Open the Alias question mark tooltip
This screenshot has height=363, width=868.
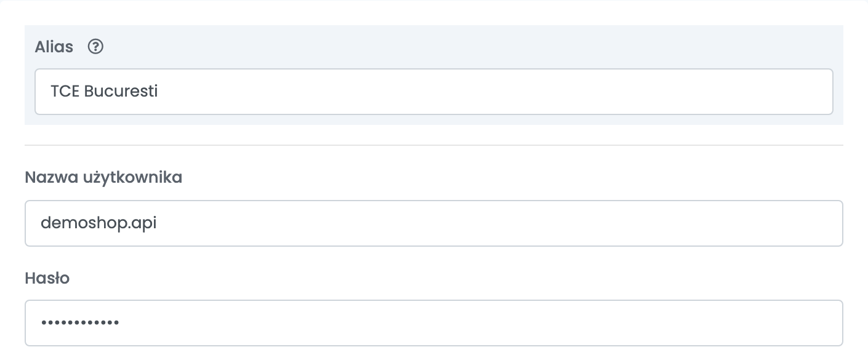click(x=95, y=47)
